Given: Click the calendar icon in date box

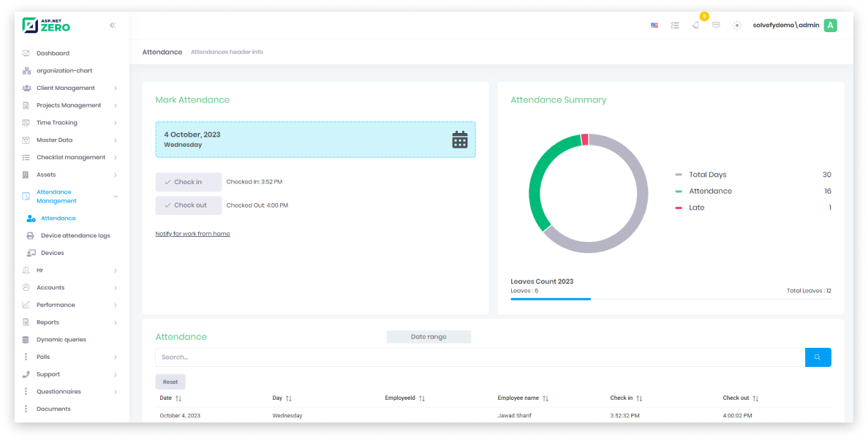Looking at the screenshot, I should pos(459,140).
